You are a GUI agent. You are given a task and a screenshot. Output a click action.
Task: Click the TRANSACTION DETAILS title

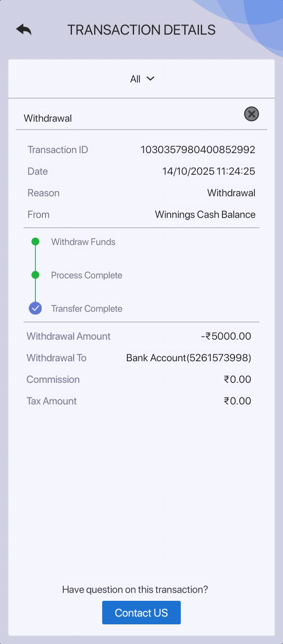click(141, 30)
